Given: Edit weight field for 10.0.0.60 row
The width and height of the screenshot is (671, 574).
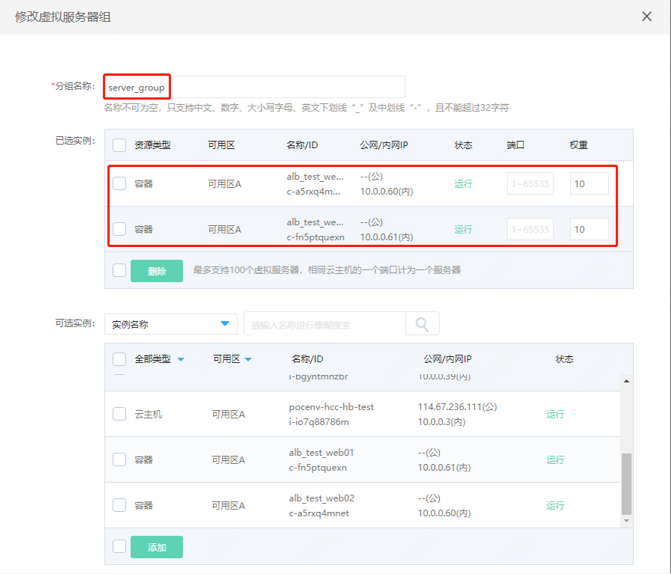Looking at the screenshot, I should 589,184.
